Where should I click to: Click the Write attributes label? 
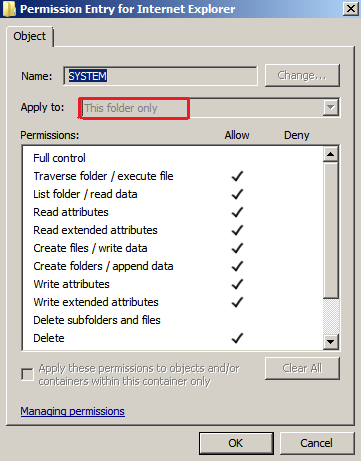point(71,284)
